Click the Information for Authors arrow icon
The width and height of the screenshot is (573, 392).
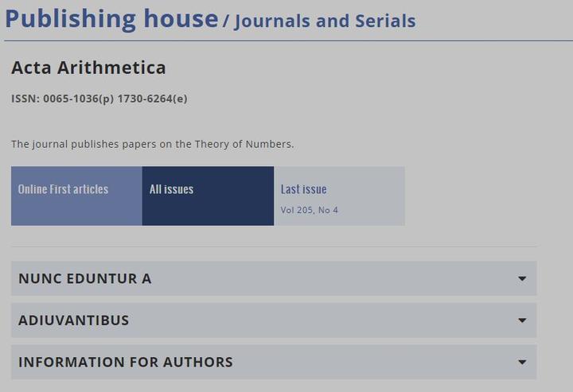click(522, 363)
